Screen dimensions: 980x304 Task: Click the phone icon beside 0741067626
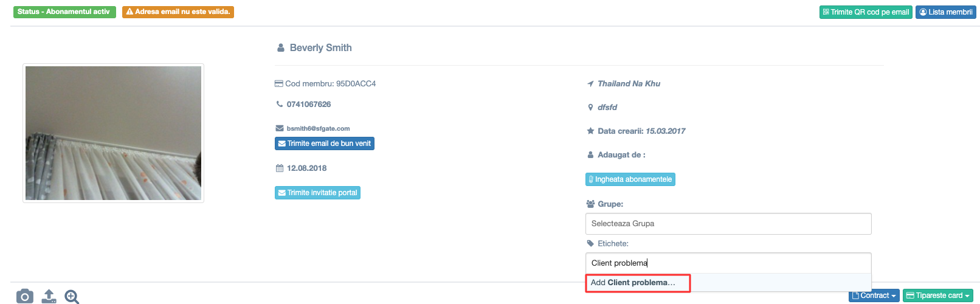(x=280, y=104)
